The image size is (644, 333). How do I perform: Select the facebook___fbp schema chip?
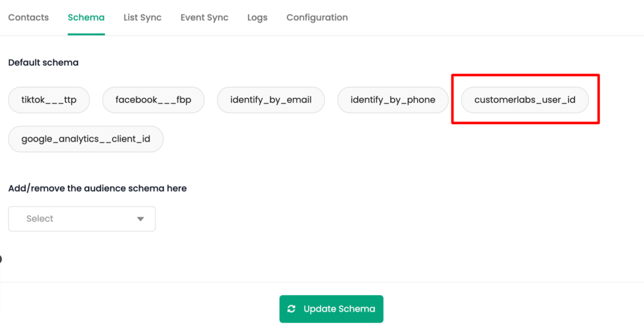point(153,100)
